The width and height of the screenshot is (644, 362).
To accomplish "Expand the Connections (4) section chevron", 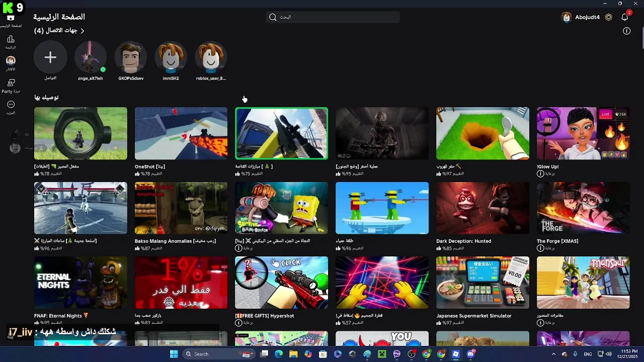I will pyautogui.click(x=82, y=31).
